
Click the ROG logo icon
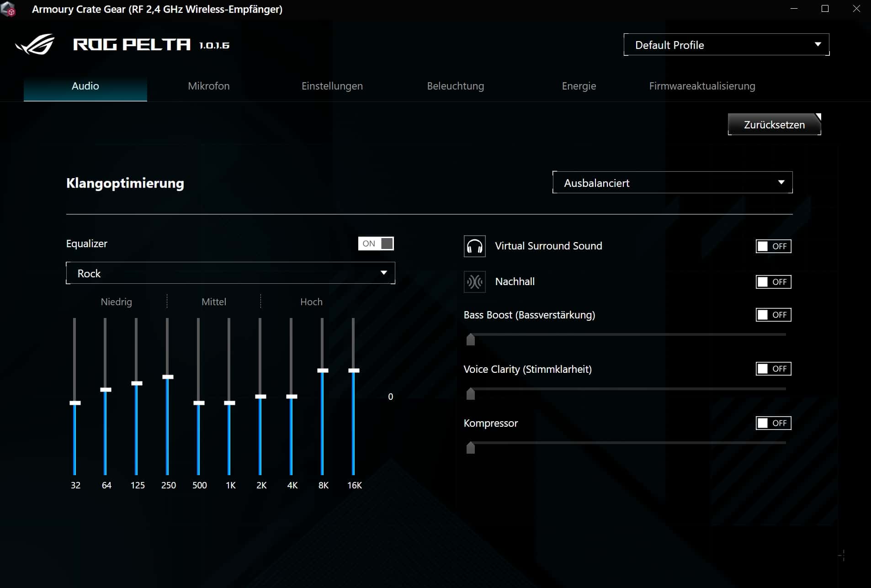(x=35, y=45)
